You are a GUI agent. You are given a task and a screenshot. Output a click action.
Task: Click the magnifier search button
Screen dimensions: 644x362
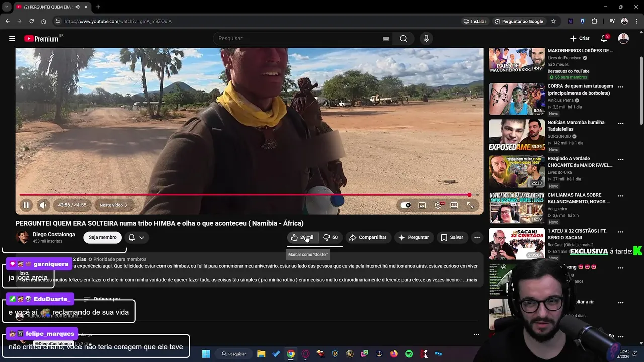404,39
